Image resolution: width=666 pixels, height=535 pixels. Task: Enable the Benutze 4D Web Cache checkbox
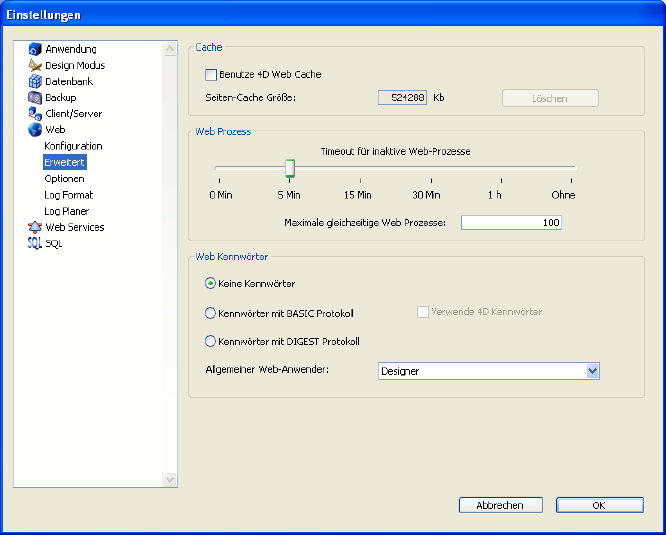pyautogui.click(x=211, y=75)
